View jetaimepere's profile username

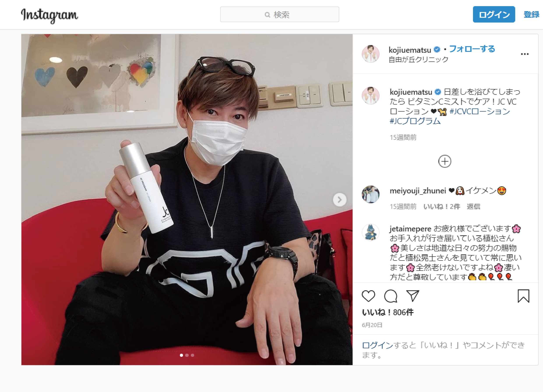click(410, 229)
